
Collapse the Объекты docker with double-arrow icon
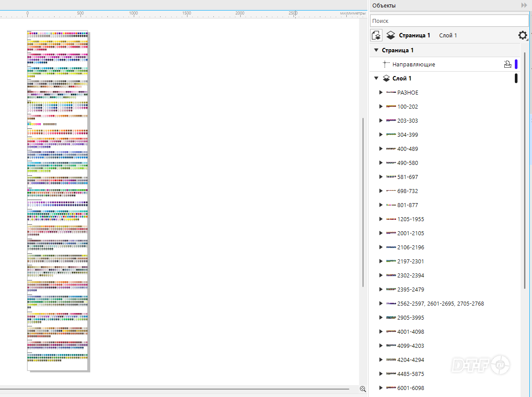pos(524,5)
